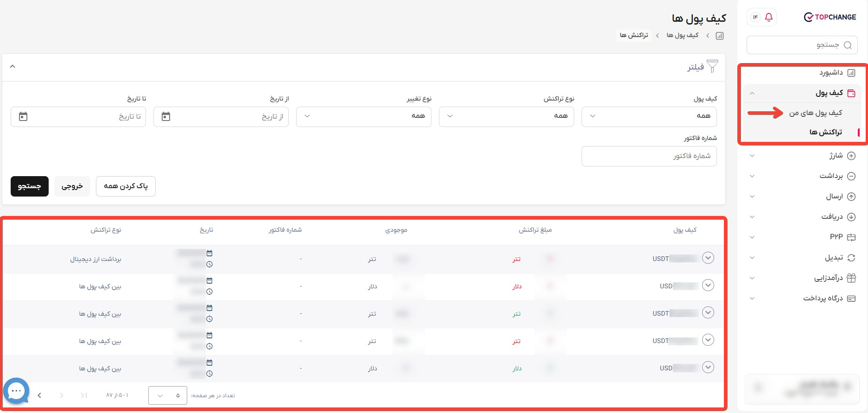Collapse the فیلتر panel

tap(13, 66)
